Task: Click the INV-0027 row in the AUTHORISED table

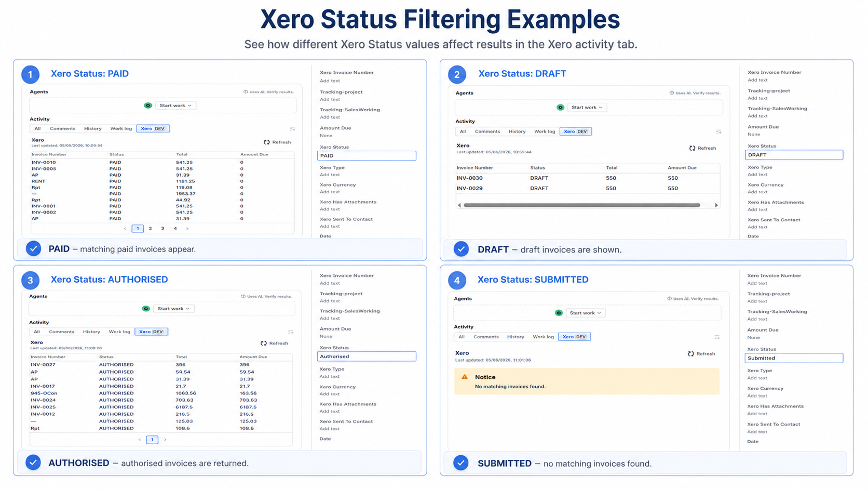Action: pos(161,365)
